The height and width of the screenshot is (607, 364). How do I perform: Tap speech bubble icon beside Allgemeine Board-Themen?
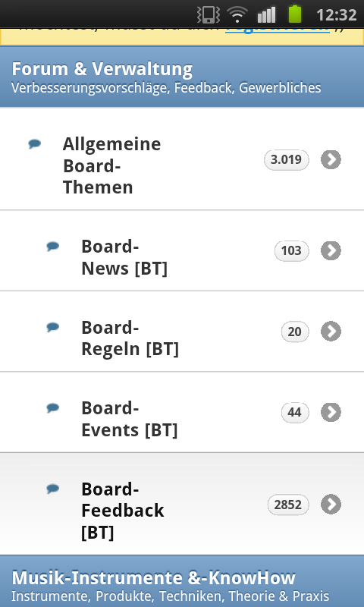34,144
